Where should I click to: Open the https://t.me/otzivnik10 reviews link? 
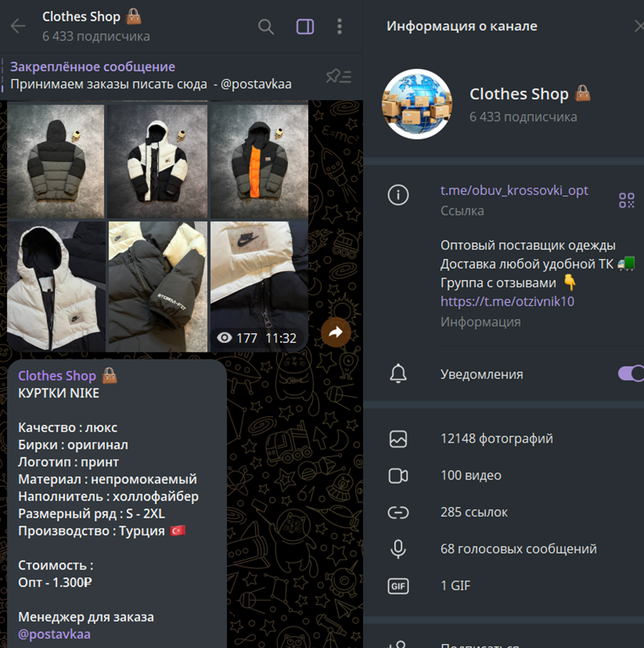(507, 301)
